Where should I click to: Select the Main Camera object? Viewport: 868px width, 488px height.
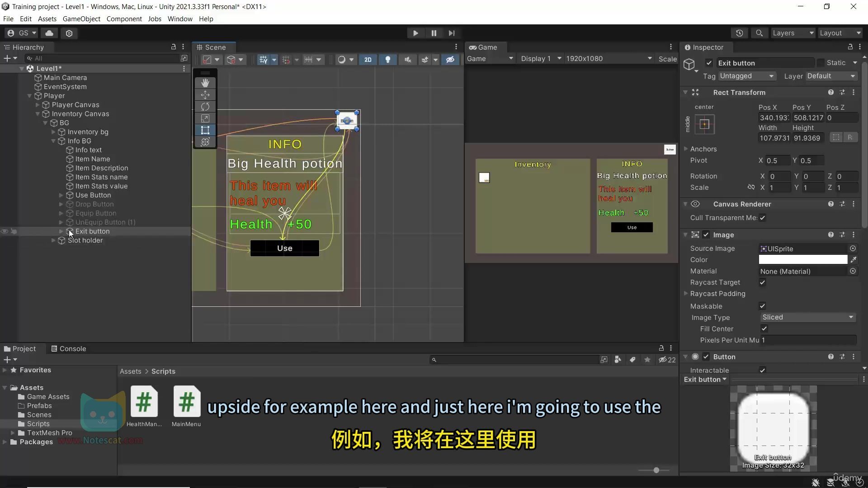coord(65,78)
